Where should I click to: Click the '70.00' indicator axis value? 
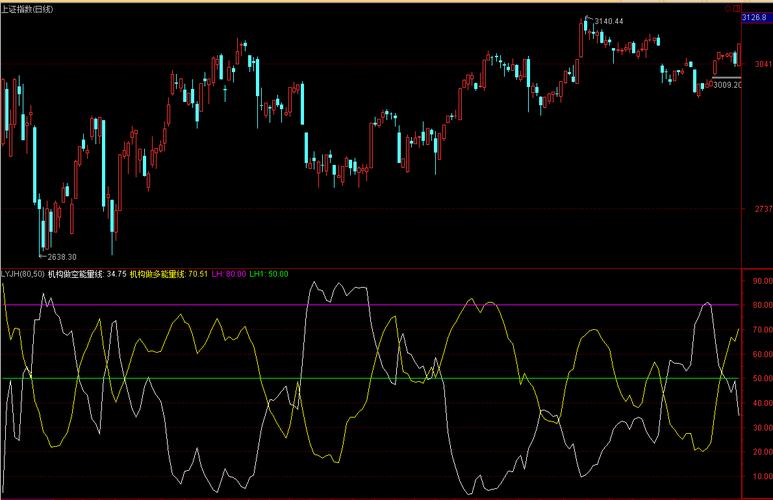coord(762,330)
